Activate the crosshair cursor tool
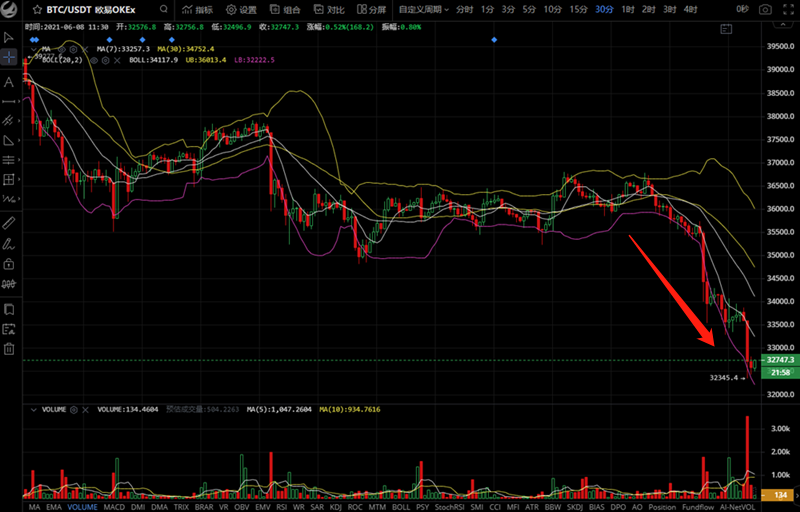 pyautogui.click(x=9, y=57)
